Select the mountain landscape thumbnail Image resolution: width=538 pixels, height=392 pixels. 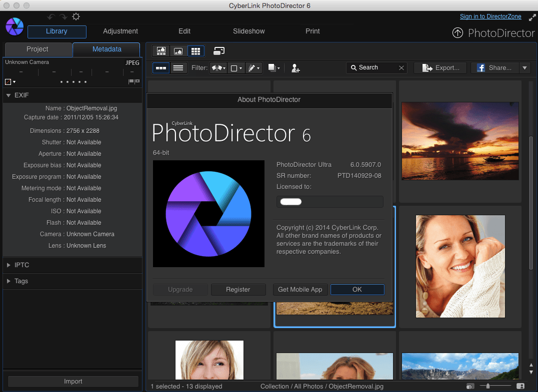tap(460, 366)
